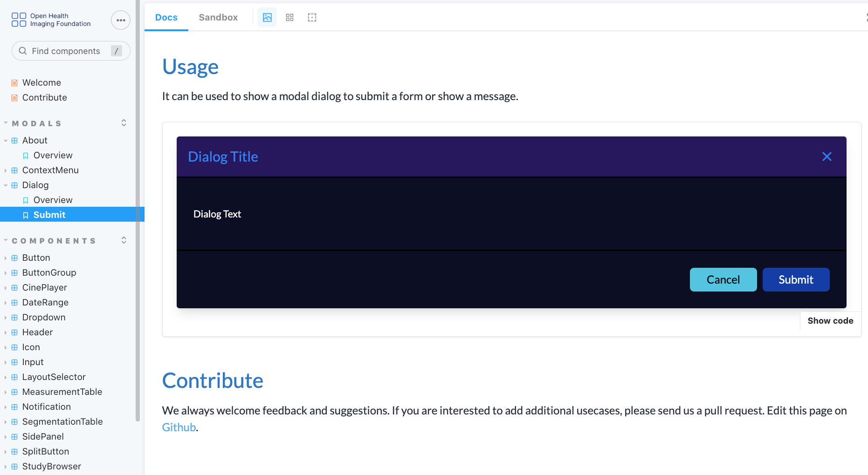This screenshot has height=475, width=868.
Task: Expand the Button component entry
Action: [5, 257]
